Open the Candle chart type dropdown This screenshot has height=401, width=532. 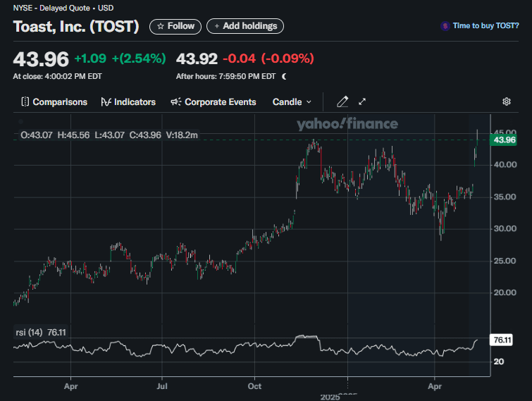click(291, 102)
